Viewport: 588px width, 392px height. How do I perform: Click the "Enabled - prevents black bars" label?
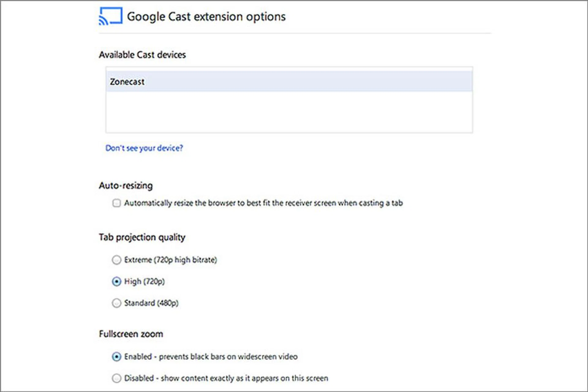[211, 356]
